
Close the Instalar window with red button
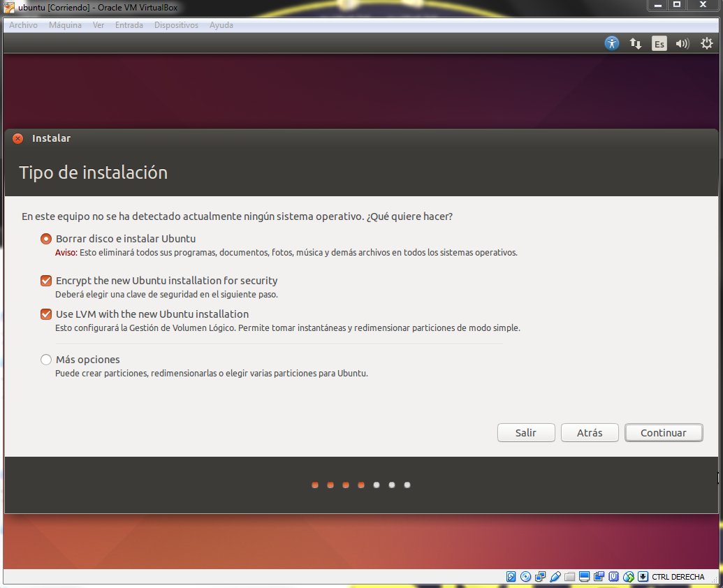(x=17, y=139)
